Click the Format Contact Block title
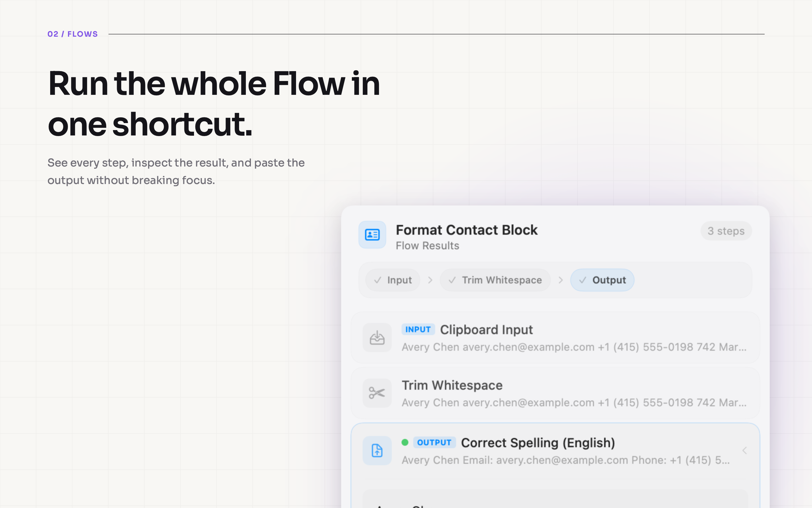The image size is (812, 508). (x=467, y=230)
